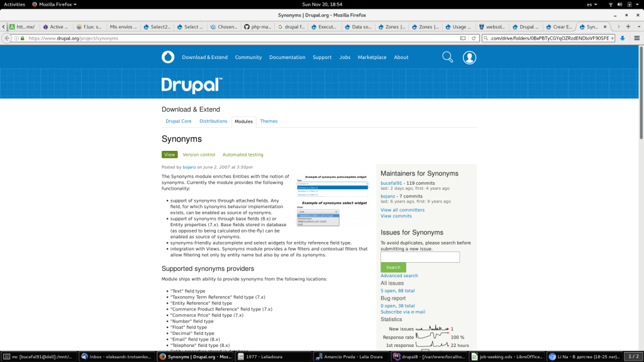Focus the issue search text field
Viewport: 644px width, 362px height.
419,257
